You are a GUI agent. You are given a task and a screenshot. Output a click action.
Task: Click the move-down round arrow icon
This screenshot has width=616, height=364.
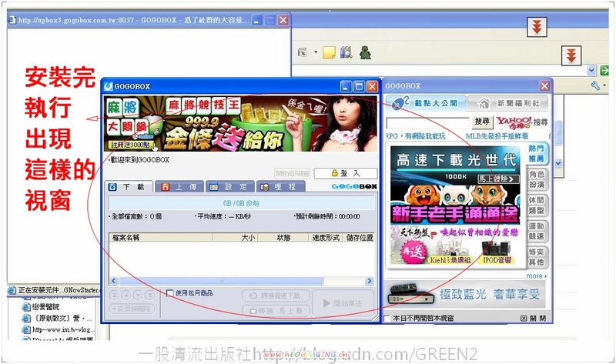138,295
